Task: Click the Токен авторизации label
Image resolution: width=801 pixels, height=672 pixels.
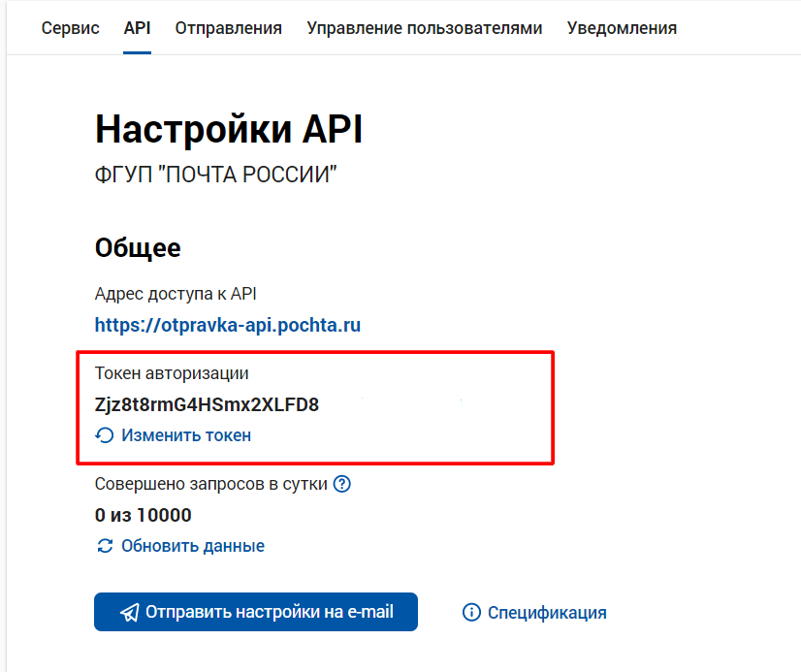Action: click(172, 373)
